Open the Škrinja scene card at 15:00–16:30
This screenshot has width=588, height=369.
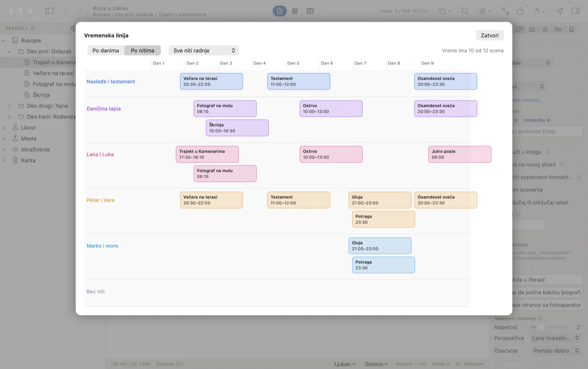(237, 128)
